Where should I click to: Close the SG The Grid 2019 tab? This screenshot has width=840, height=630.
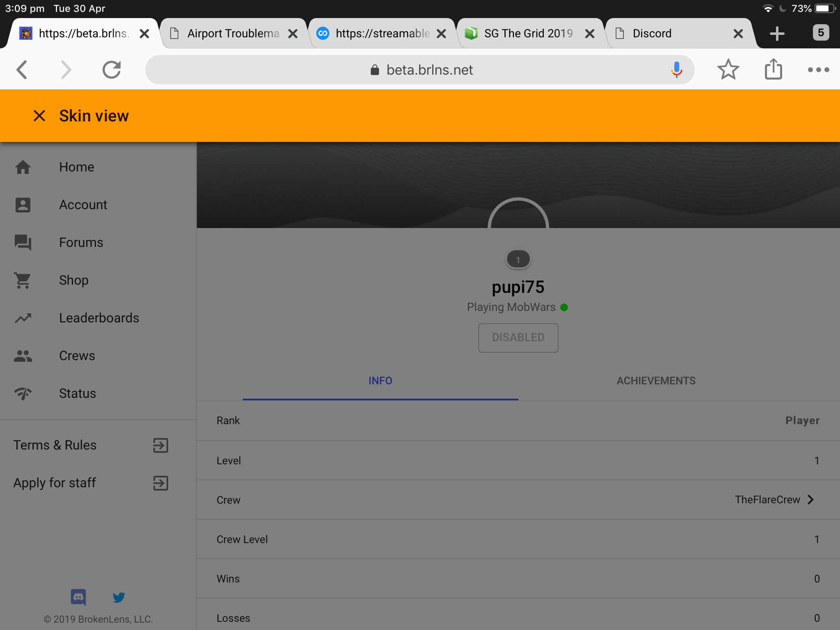[x=590, y=34]
